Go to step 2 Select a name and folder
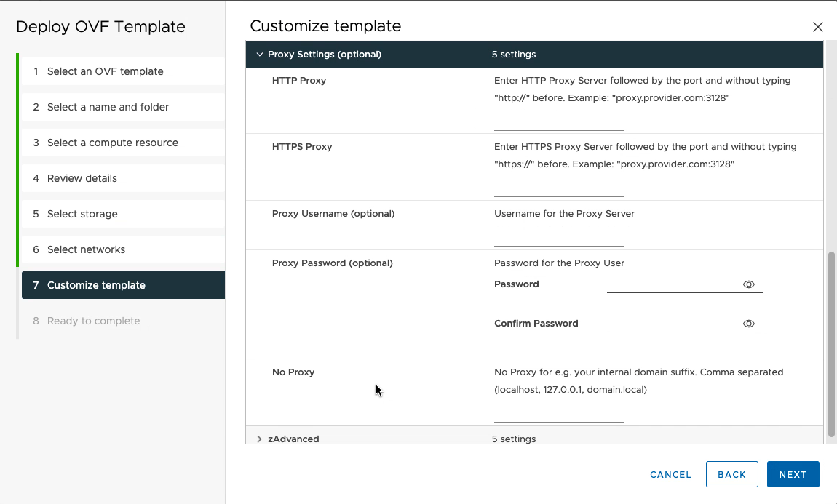 click(108, 107)
